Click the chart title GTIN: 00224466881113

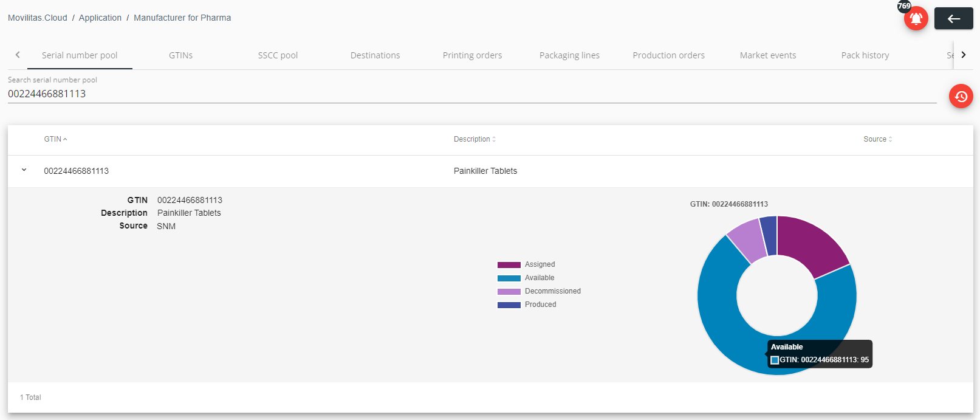(x=729, y=204)
